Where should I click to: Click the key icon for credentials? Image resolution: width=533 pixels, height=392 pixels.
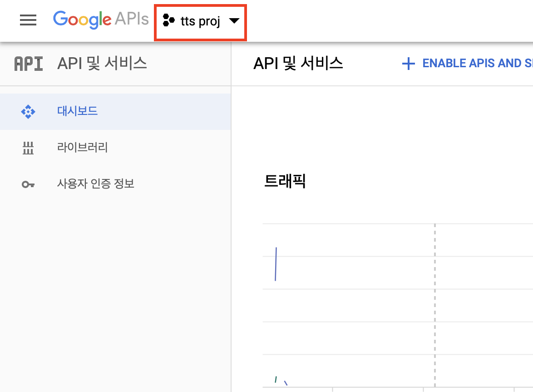[28, 184]
